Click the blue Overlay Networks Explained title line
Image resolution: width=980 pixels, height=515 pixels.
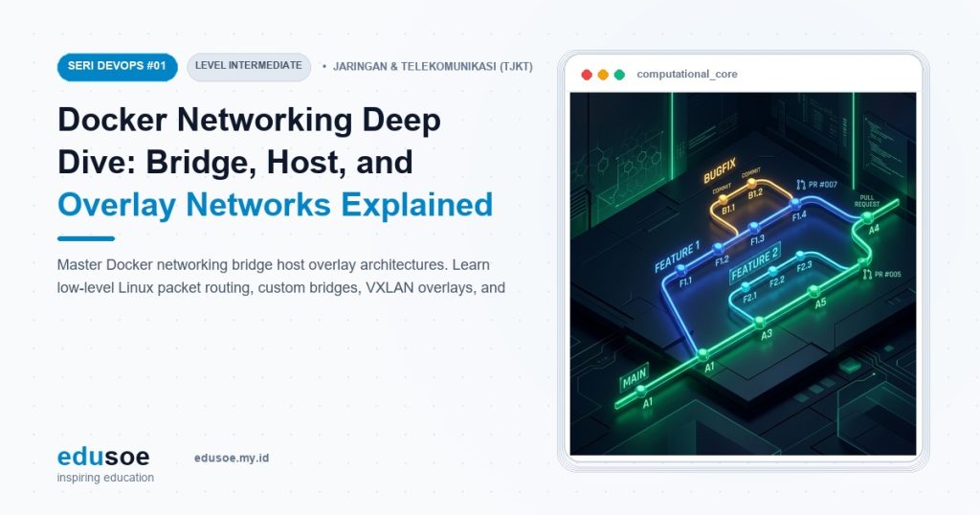tap(275, 205)
